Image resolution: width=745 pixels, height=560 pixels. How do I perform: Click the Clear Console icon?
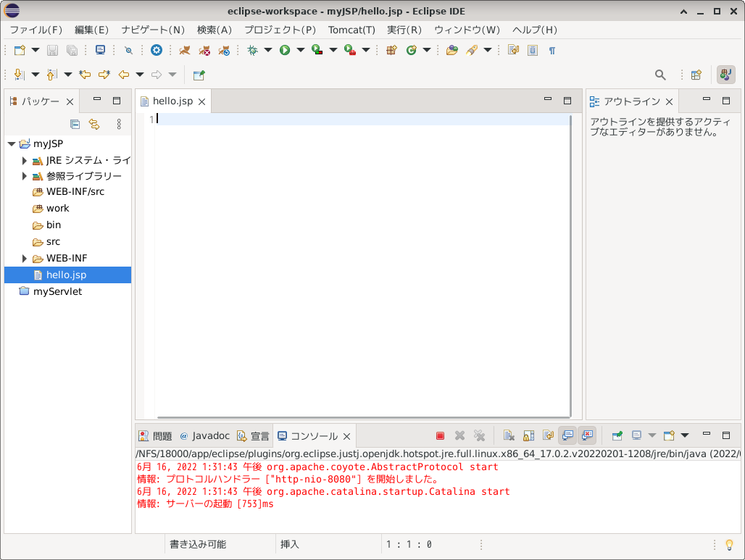[509, 435]
